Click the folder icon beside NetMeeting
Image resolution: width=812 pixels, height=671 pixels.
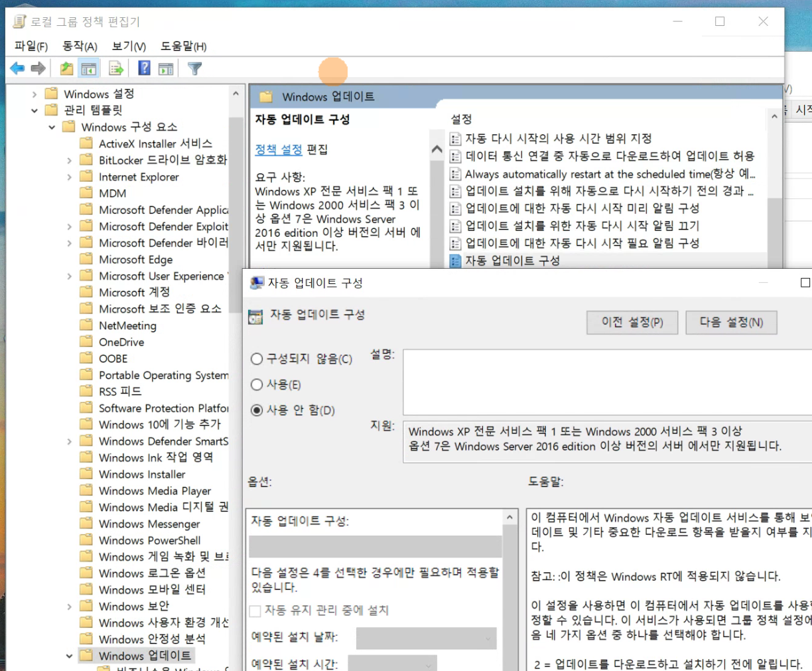[x=86, y=325]
